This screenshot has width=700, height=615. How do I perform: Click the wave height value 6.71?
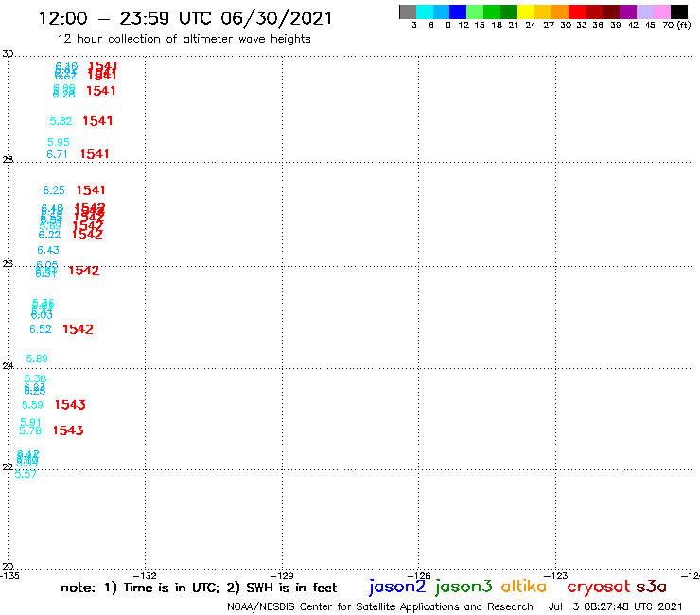coord(57,154)
